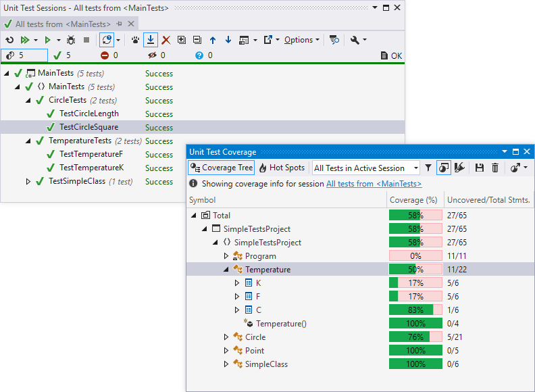Click the debug unit tests bug icon
This screenshot has height=392, width=535.
click(x=71, y=40)
